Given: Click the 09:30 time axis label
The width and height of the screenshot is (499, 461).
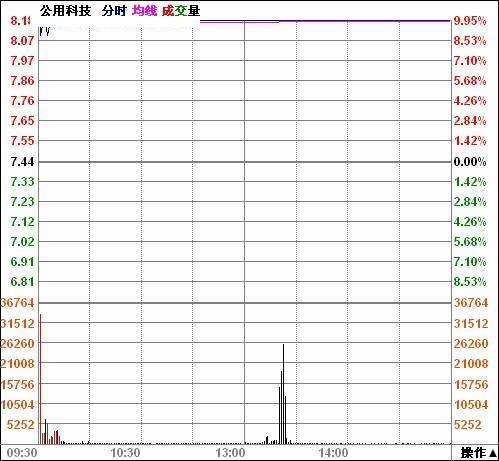Looking at the screenshot, I should tap(22, 453).
